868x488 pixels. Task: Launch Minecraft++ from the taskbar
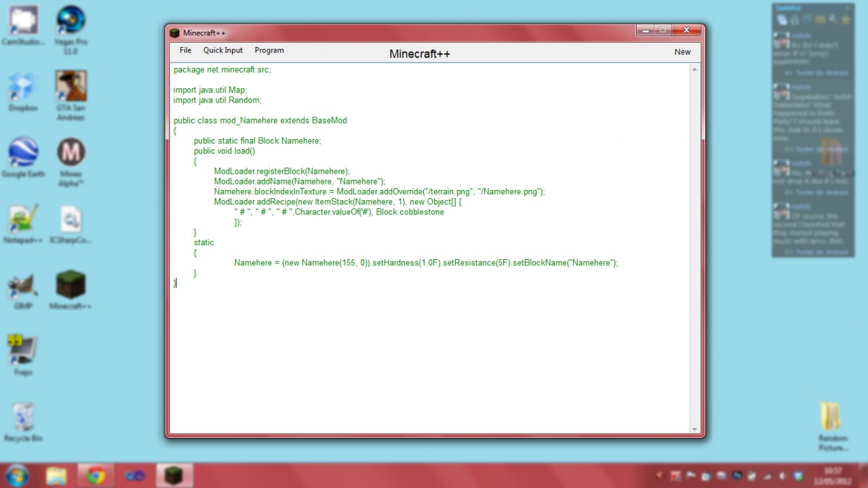point(174,475)
